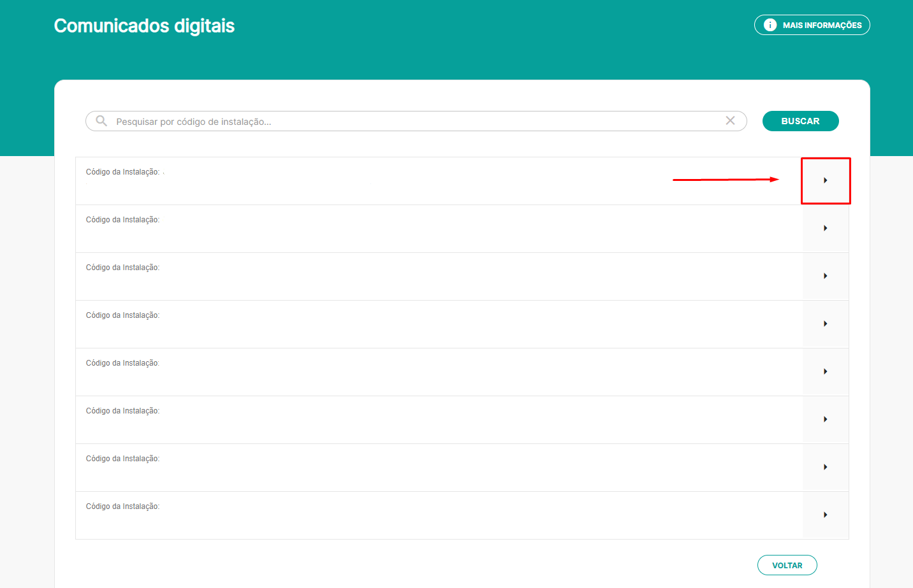
Task: Expand the first installation row arrow highlighted in red
Action: pyautogui.click(x=825, y=181)
